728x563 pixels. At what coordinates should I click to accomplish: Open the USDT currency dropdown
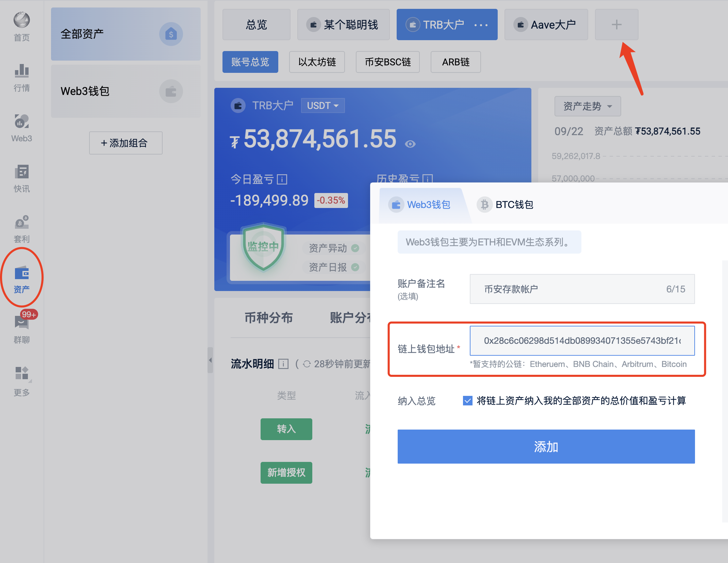point(323,106)
